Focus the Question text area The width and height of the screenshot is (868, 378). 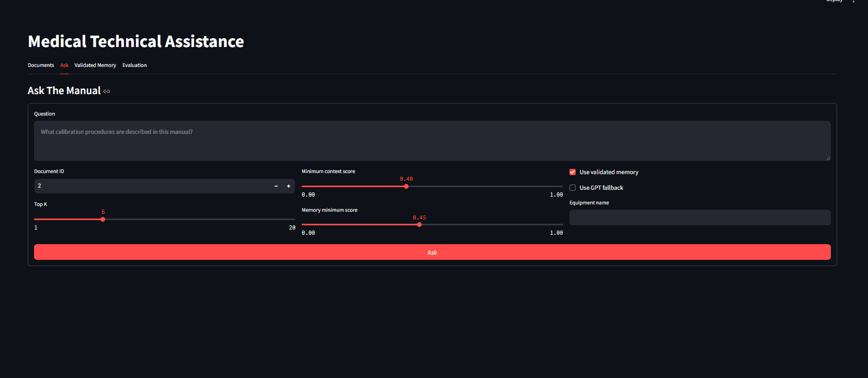tap(432, 141)
